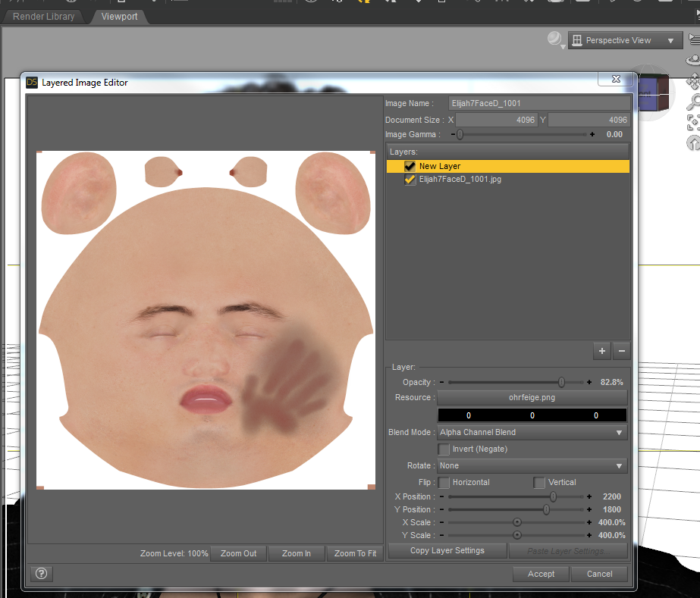The image size is (700, 598).
Task: Click the Y Scale slider handle
Action: click(x=517, y=535)
